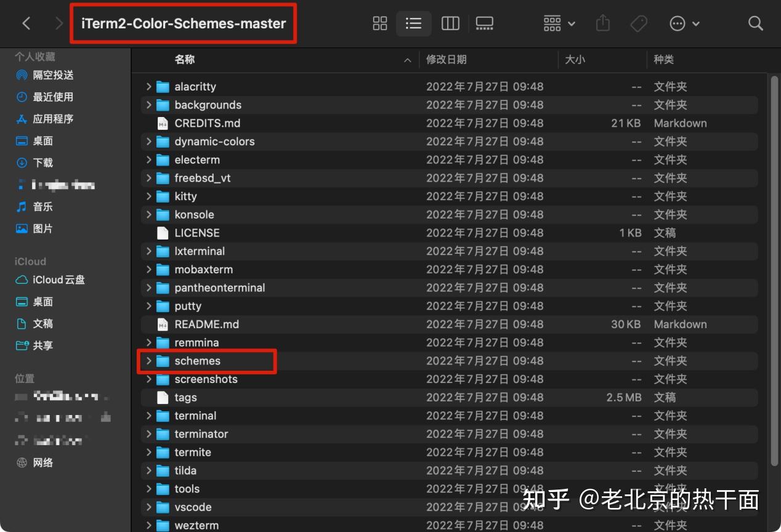
Task: Click the share toolbar icon
Action: pyautogui.click(x=603, y=23)
